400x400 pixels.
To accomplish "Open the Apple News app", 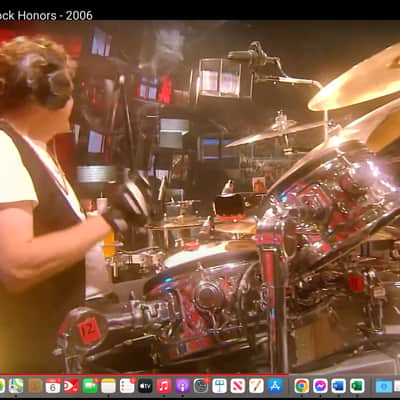I will [x=238, y=386].
